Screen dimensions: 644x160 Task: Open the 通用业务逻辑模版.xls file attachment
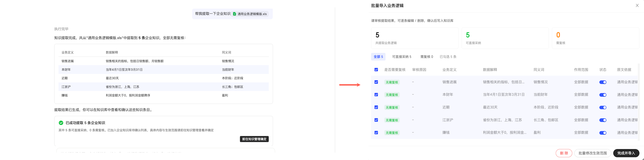[250, 14]
